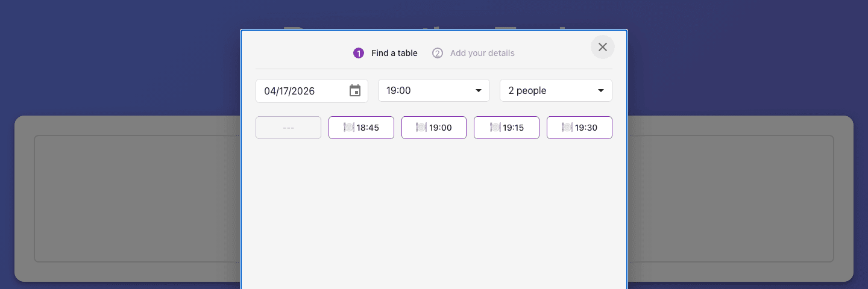Screen dimensions: 868x289
Task: Expand the party size selector arrow
Action: (601, 91)
